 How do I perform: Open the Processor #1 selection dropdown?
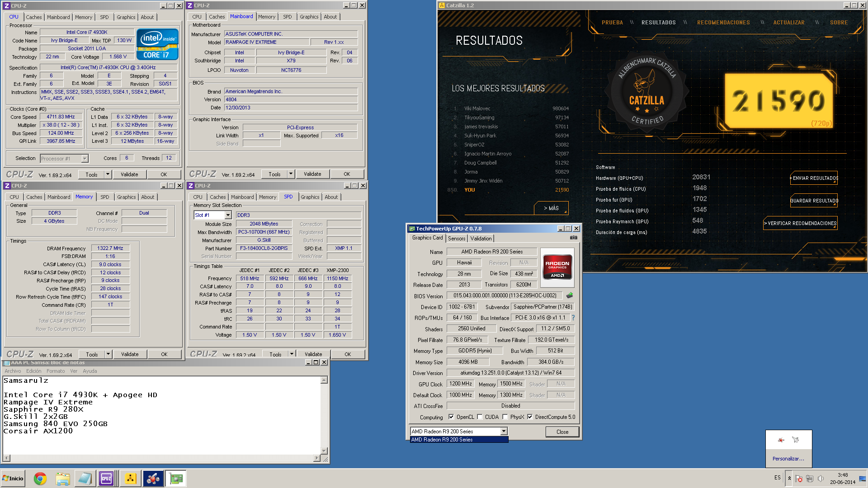(85, 159)
